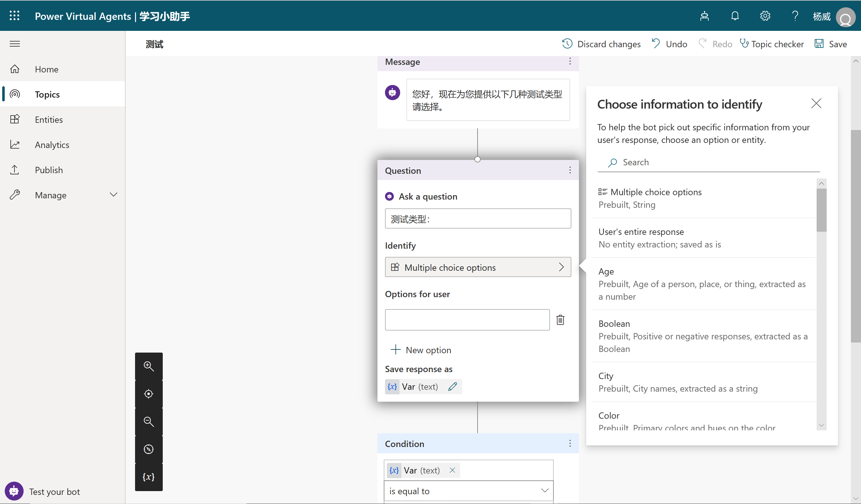861x504 pixels.
Task: Open the Multiple choice options identify selector
Action: [x=478, y=267]
